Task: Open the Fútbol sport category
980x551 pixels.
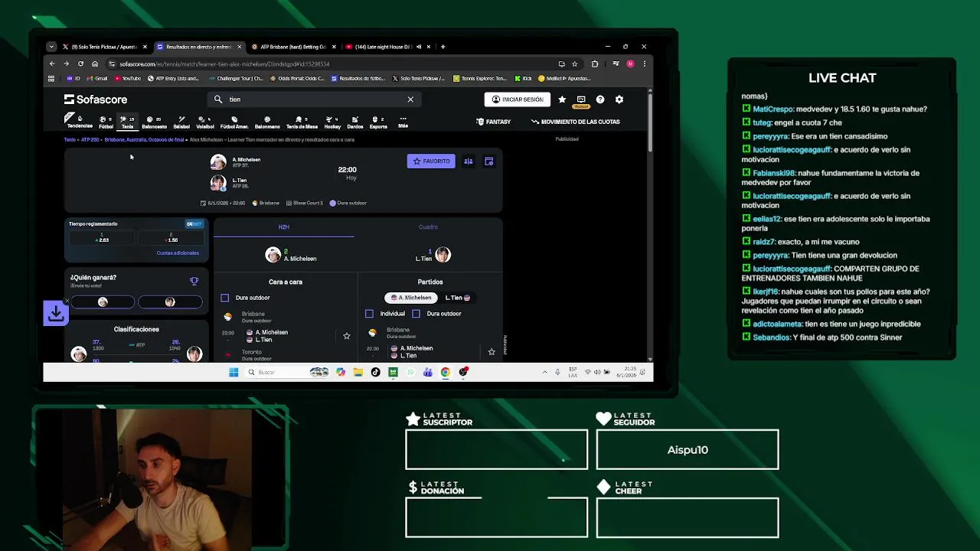Action: click(106, 122)
